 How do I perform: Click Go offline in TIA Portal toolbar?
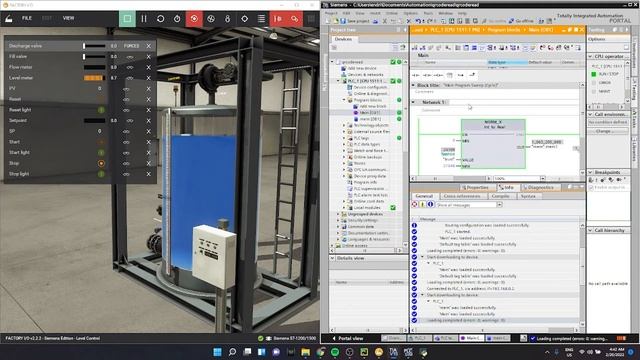pyautogui.click(x=521, y=21)
